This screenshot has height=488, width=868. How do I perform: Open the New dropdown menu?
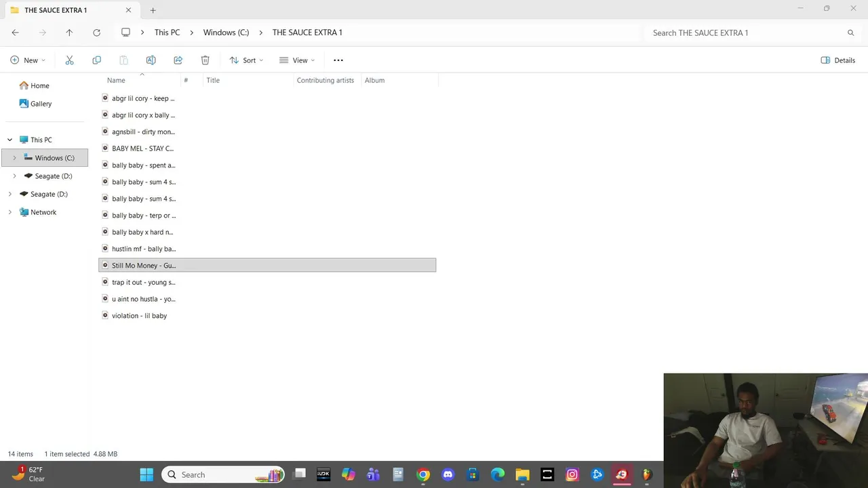pos(28,60)
